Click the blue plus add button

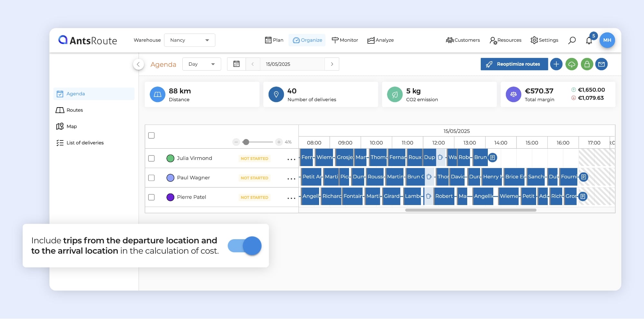[556, 64]
